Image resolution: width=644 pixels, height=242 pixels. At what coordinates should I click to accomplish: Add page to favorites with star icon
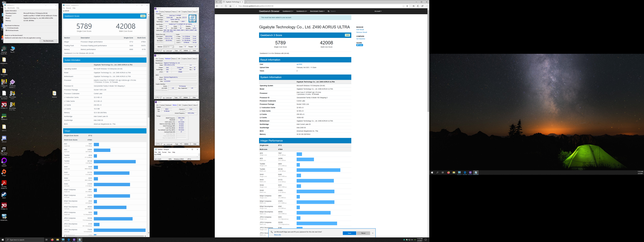(407, 6)
